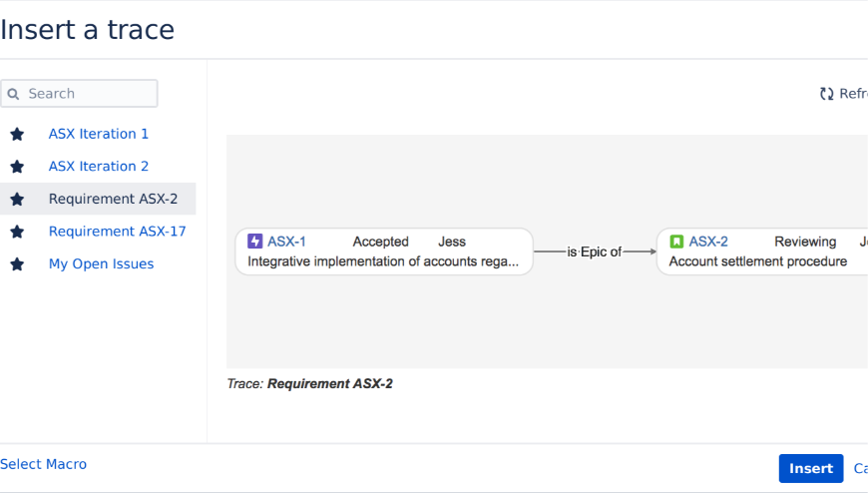Select the ASX Iteration 1 trace
Viewport: 868px width, 493px height.
99,134
